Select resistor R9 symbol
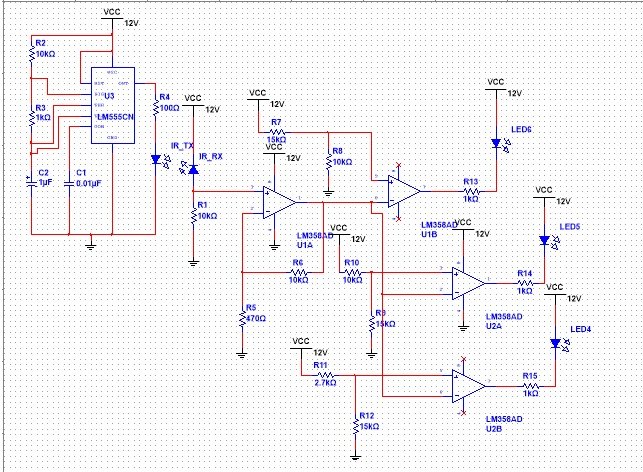The width and height of the screenshot is (643, 472). (372, 324)
